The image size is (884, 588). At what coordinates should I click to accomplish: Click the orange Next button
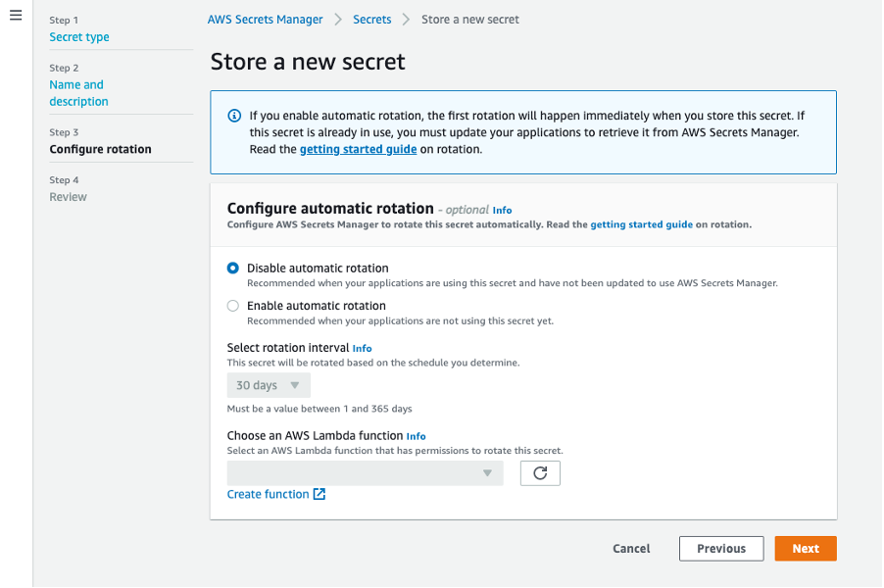(x=805, y=549)
